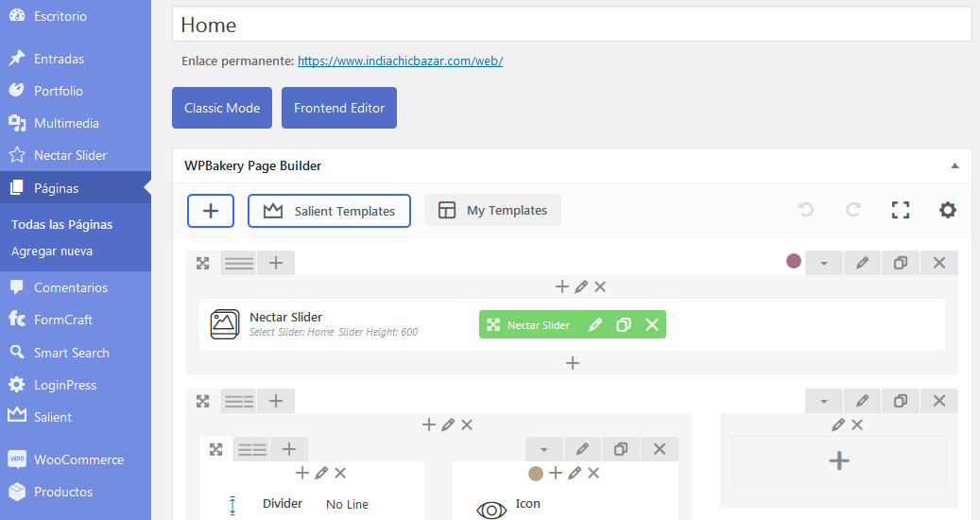This screenshot has height=520, width=980.
Task: Select Agregar nueva under Páginas
Action: coord(52,251)
